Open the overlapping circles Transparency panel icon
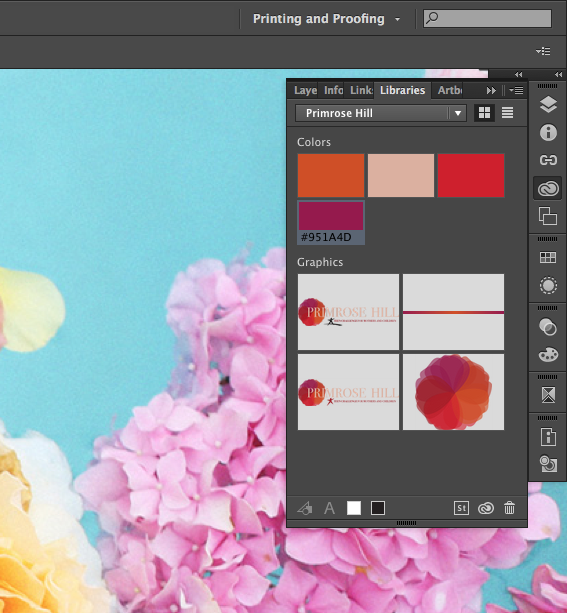Screen dimensions: 567x613 tap(548, 327)
